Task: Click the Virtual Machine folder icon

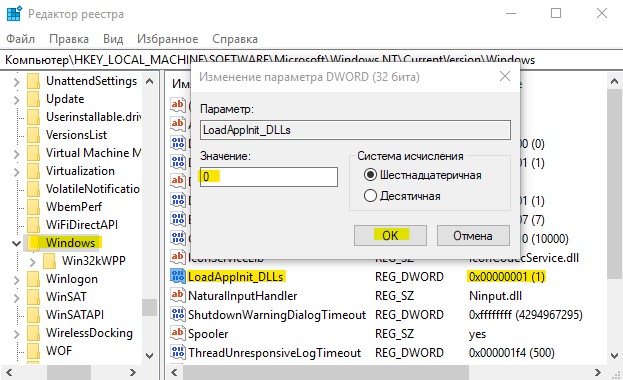Action: pyautogui.click(x=33, y=153)
